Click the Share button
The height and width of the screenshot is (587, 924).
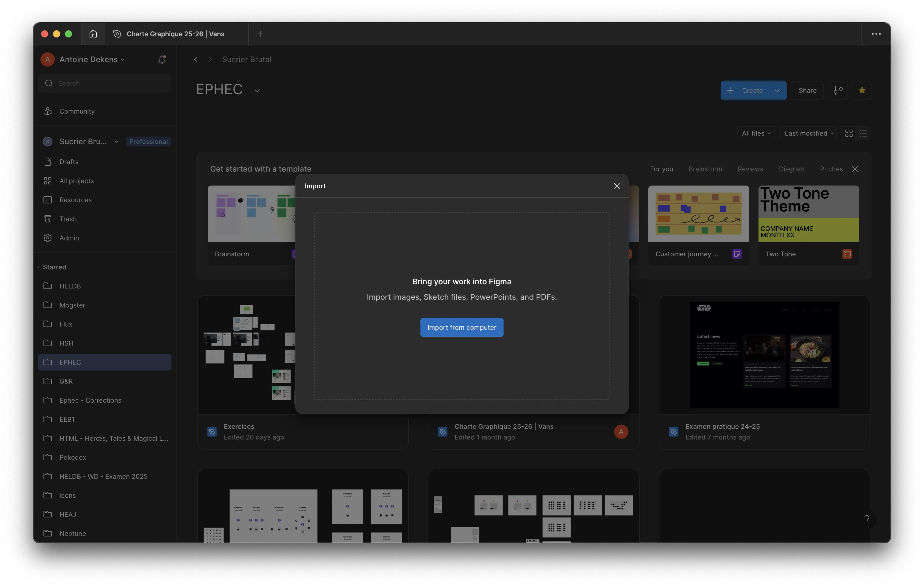[x=807, y=90]
